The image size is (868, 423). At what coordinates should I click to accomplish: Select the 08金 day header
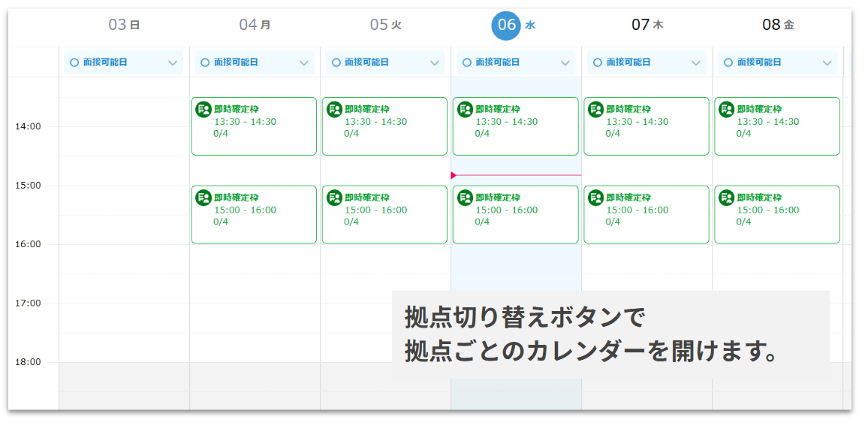[x=779, y=25]
